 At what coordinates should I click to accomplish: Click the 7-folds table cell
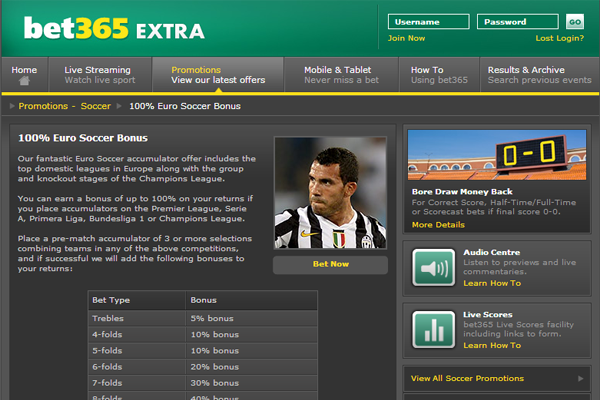137,383
